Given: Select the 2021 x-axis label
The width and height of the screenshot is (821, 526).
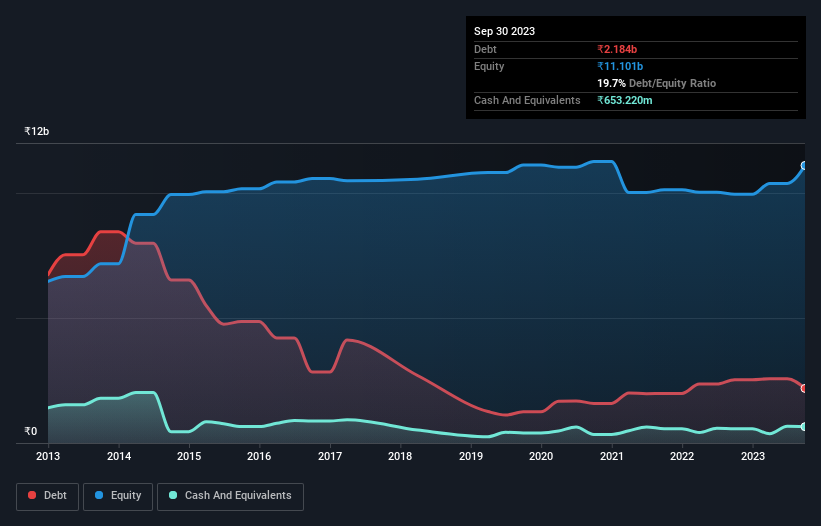Looking at the screenshot, I should [x=612, y=456].
